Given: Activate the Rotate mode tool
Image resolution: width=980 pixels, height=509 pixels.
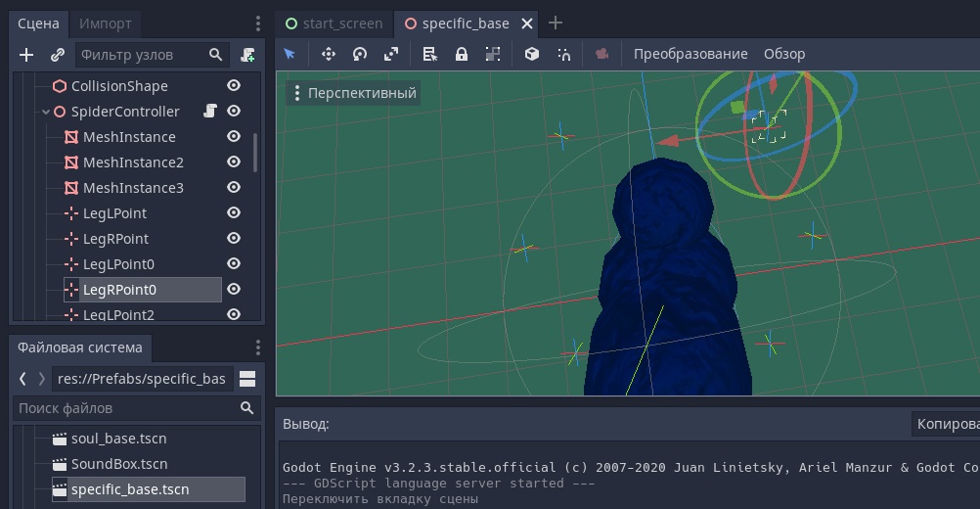Looking at the screenshot, I should [359, 54].
